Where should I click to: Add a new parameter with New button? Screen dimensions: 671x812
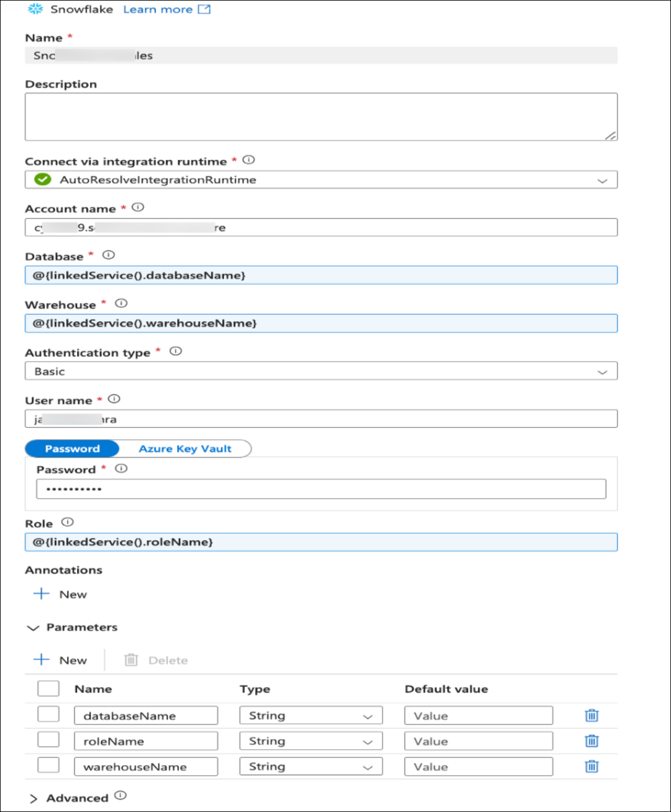pyautogui.click(x=60, y=660)
